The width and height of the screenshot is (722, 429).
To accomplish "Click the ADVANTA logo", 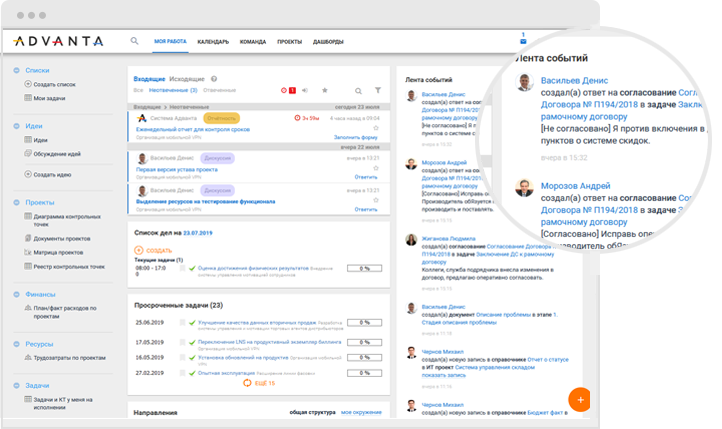I will click(58, 41).
